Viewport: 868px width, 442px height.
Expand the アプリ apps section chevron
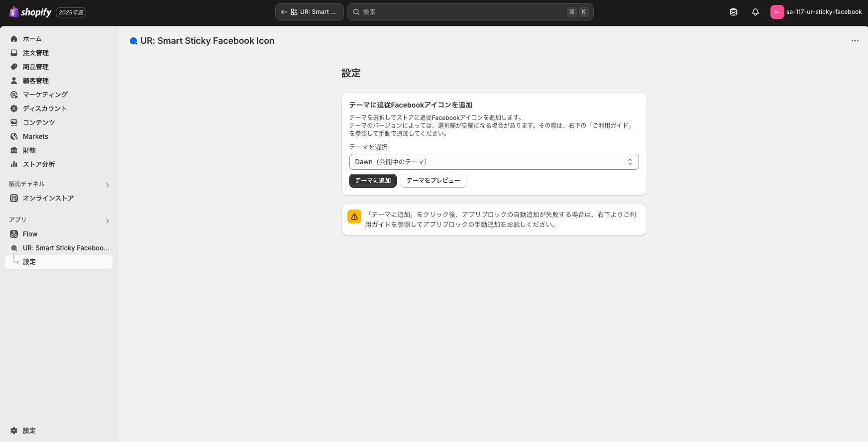click(x=108, y=221)
